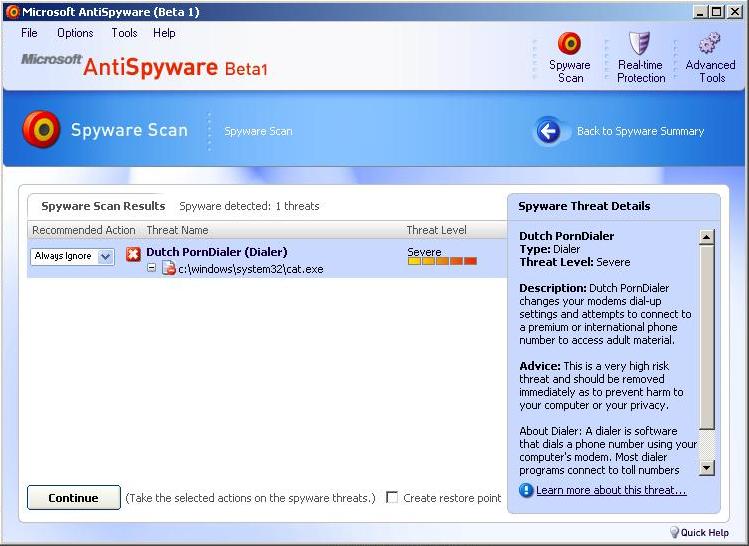Screen dimensions: 749x546
Task: Open the File menu
Action: pos(29,33)
